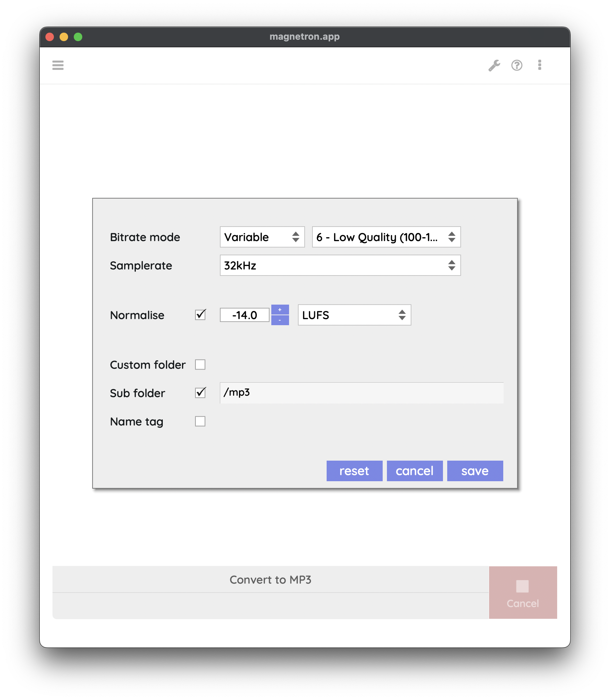Screen dimensions: 610x700
Task: Uncheck the Sub folder checkbox
Action: click(200, 393)
